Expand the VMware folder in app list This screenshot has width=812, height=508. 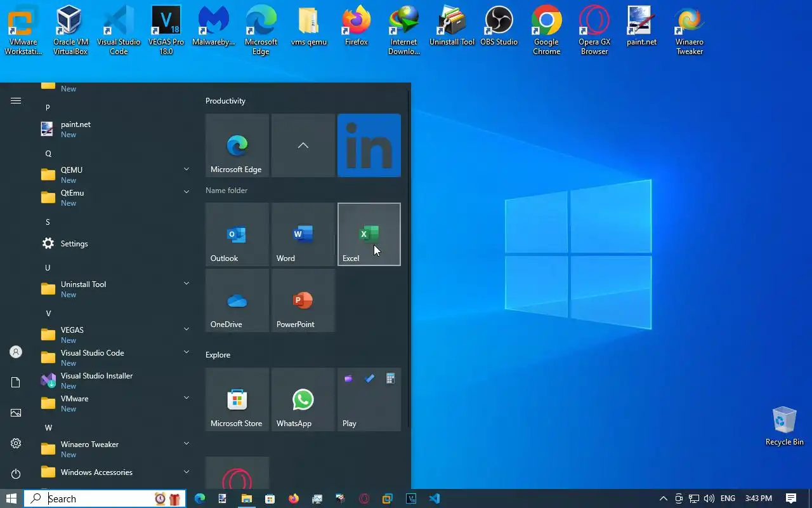(x=187, y=398)
